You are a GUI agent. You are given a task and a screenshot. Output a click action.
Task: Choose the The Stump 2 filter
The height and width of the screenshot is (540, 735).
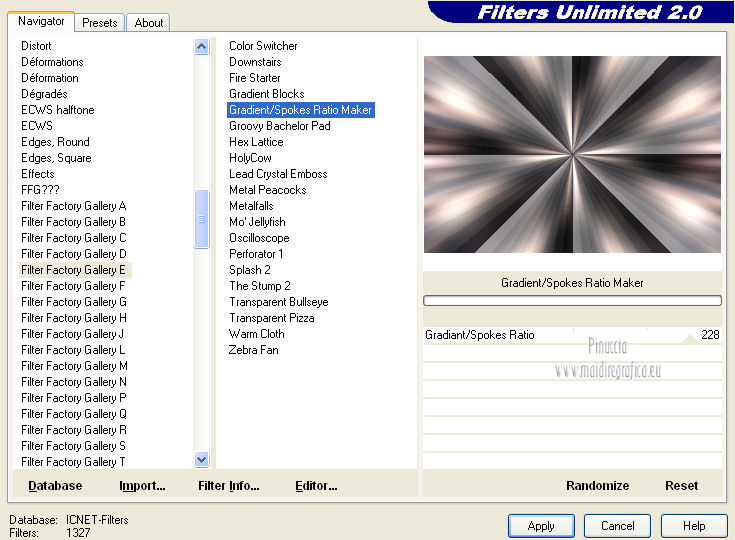(x=260, y=286)
